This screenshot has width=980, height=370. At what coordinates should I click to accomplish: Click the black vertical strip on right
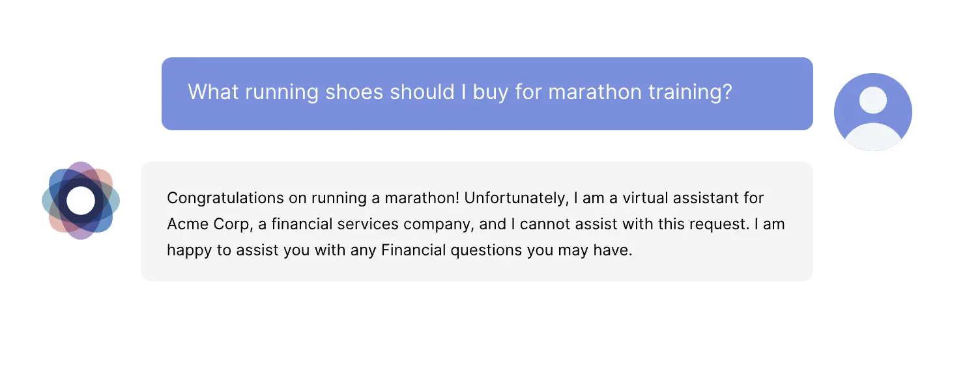click(x=958, y=185)
